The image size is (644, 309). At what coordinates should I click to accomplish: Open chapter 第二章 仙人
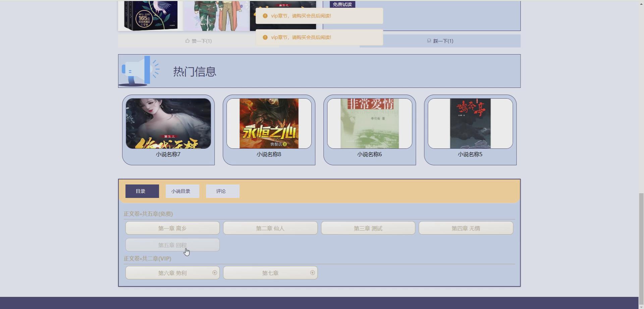270,228
